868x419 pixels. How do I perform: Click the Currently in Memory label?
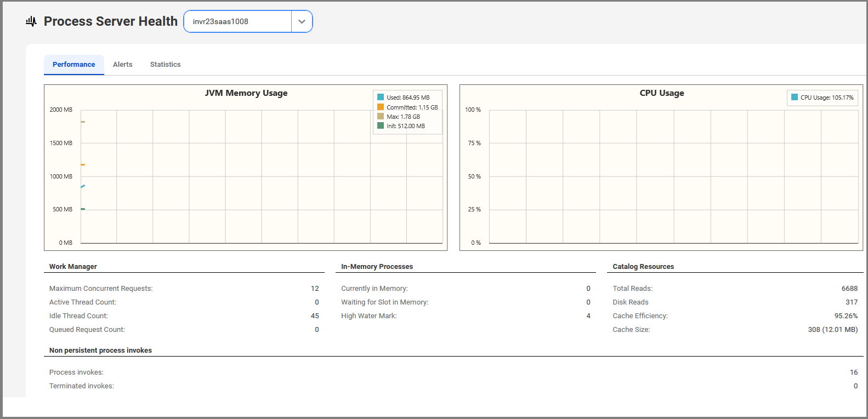[375, 289]
